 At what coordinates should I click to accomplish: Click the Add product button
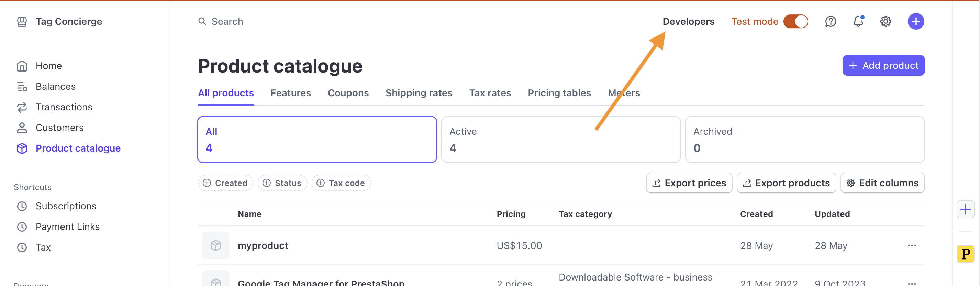click(883, 66)
